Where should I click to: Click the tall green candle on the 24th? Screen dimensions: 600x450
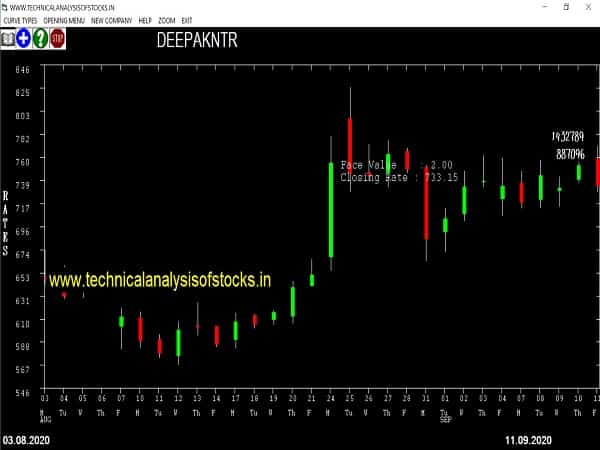pos(331,210)
